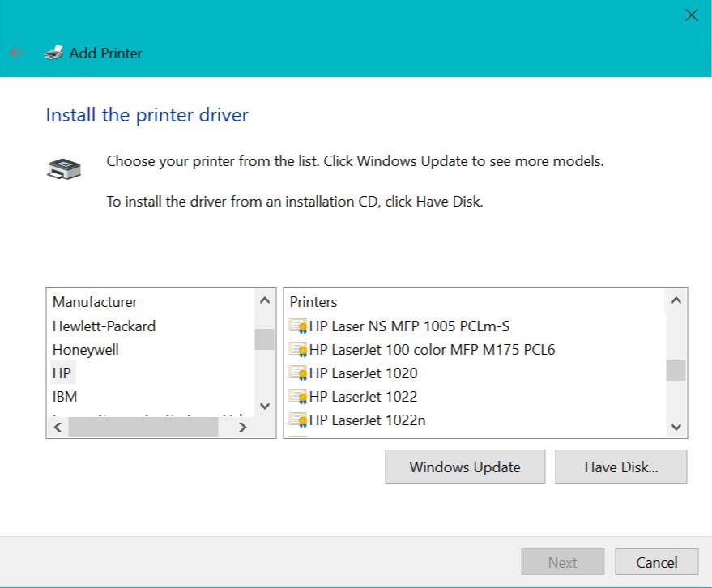712x588 pixels.
Task: Choose IBM from the manufacturer list
Action: pyautogui.click(x=65, y=397)
